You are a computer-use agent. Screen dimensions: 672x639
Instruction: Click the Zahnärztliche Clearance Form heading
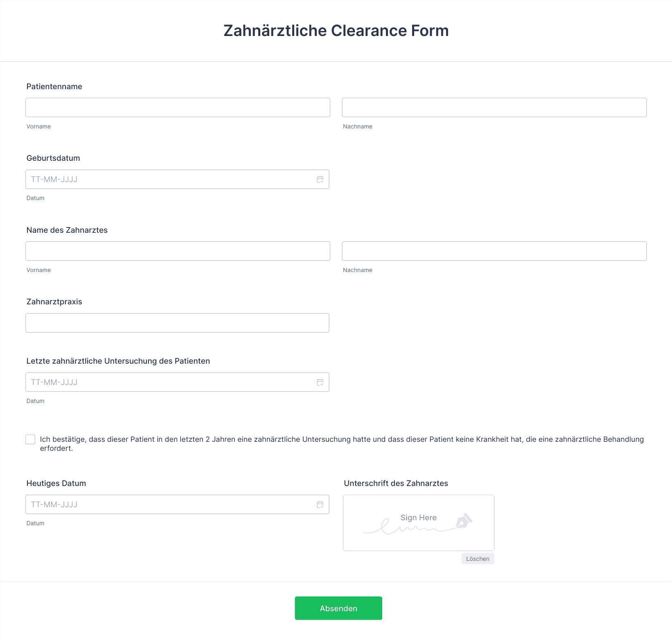click(336, 31)
